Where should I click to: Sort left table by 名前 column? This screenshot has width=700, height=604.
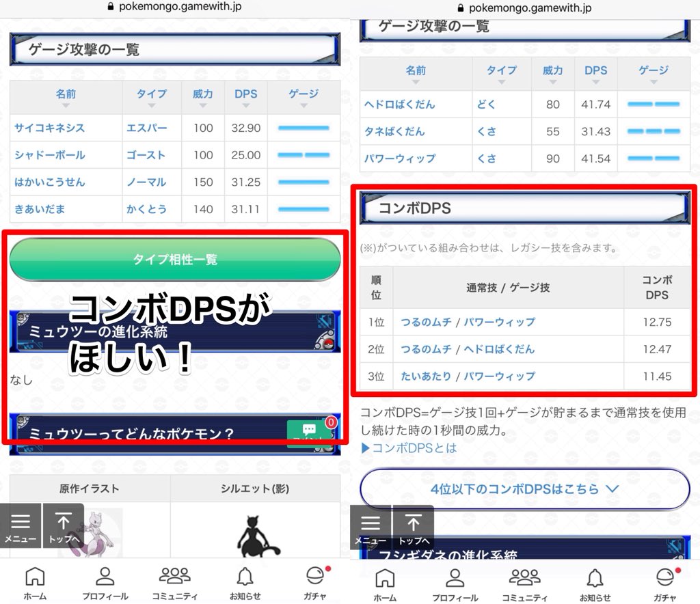[66, 97]
